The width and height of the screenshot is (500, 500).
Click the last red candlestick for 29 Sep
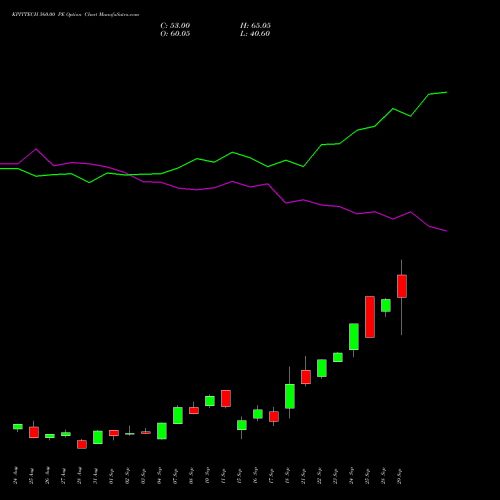402,286
